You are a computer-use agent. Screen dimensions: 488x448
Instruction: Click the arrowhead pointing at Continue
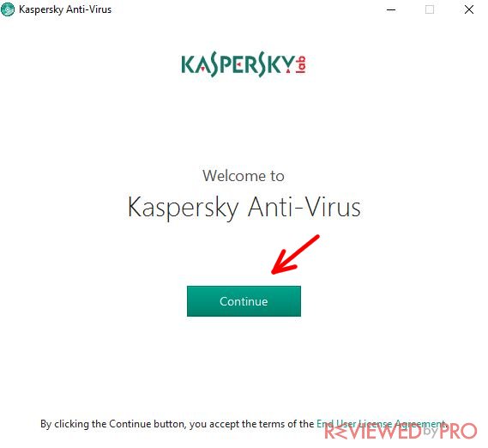(284, 263)
